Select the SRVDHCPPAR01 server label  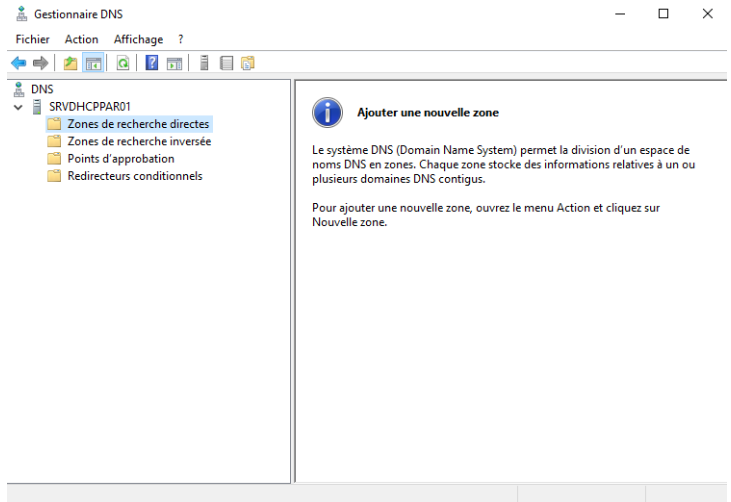coord(90,107)
